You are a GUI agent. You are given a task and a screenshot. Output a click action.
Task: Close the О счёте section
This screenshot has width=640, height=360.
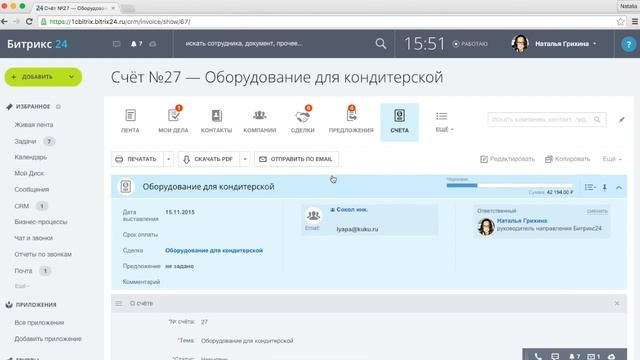pos(617,303)
